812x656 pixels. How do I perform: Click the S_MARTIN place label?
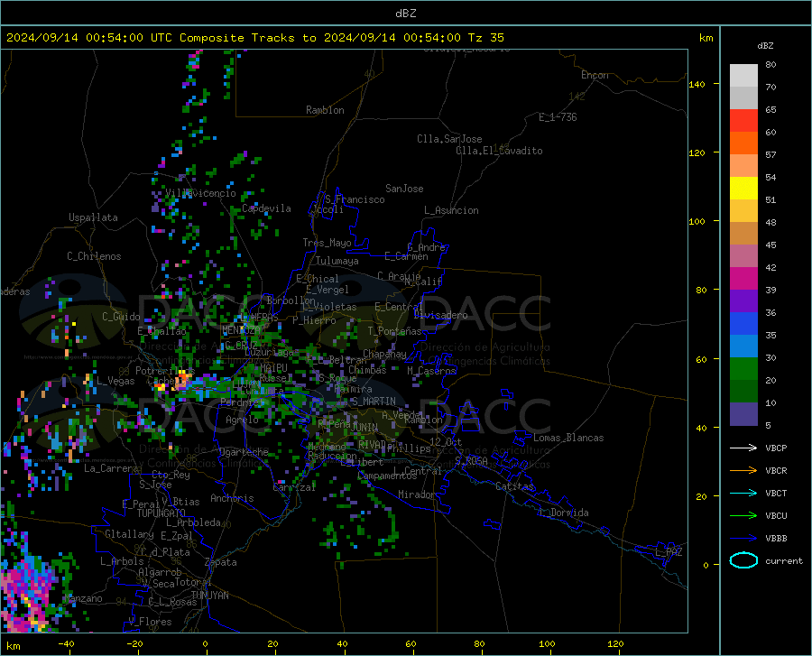[374, 402]
